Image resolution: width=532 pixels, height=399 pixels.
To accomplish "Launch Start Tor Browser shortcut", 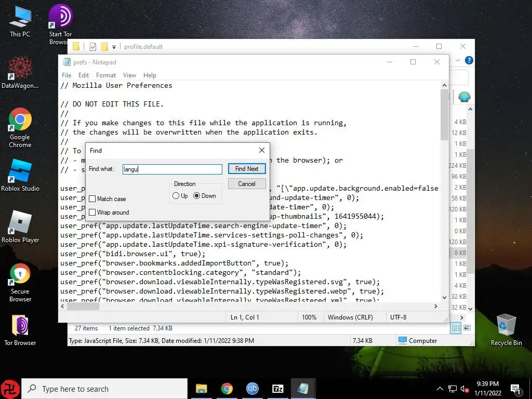I will pos(60,24).
